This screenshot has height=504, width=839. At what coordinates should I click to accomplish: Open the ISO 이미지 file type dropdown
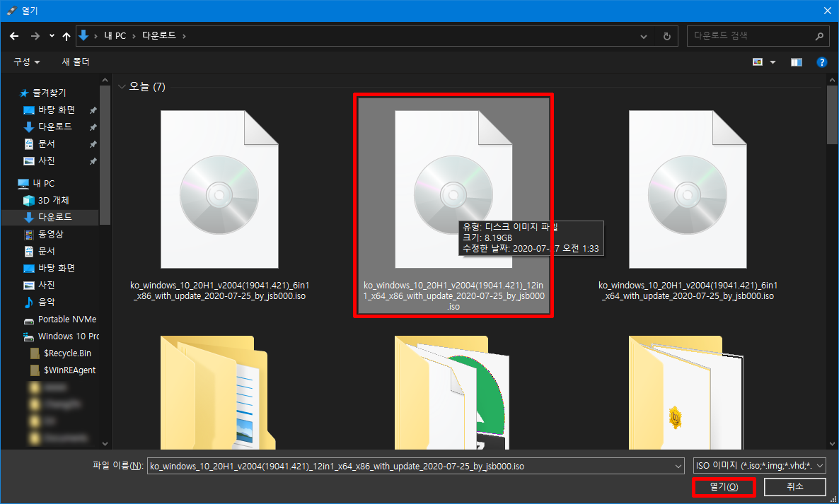coord(759,466)
